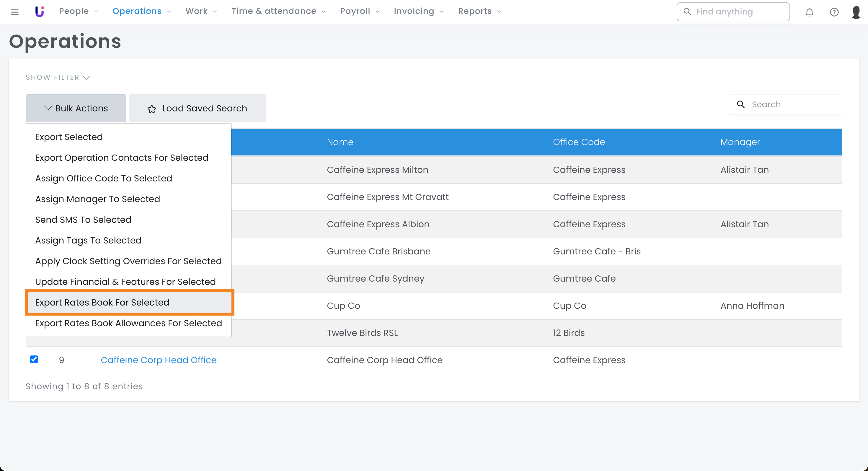Click the magnifier in Find anything
Viewport: 868px width, 471px height.
point(687,12)
